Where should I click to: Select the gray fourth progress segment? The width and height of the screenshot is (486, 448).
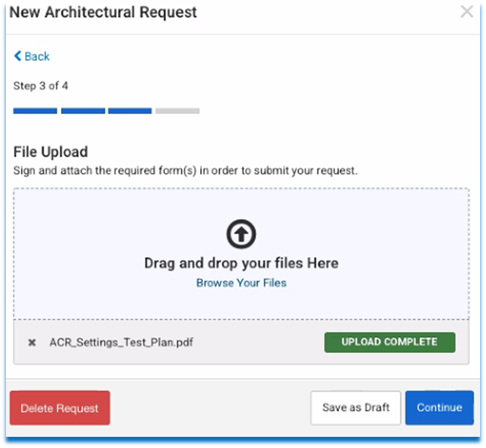click(177, 111)
